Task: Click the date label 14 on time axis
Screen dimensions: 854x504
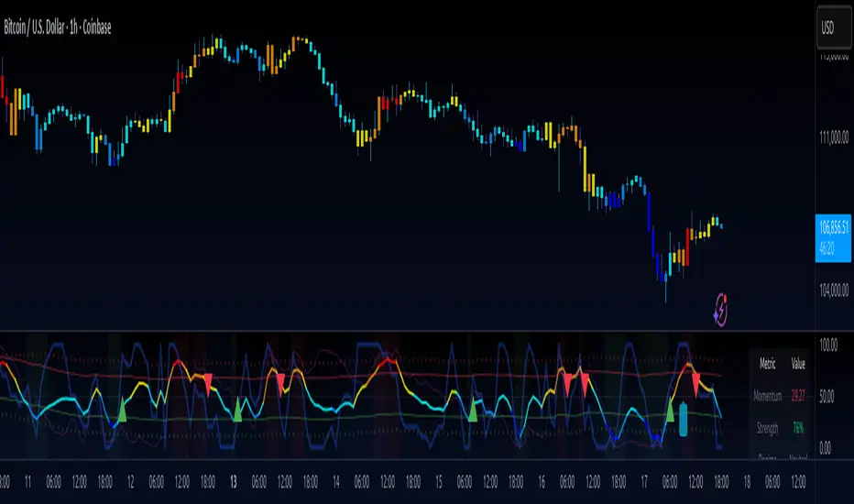Action: pos(336,482)
